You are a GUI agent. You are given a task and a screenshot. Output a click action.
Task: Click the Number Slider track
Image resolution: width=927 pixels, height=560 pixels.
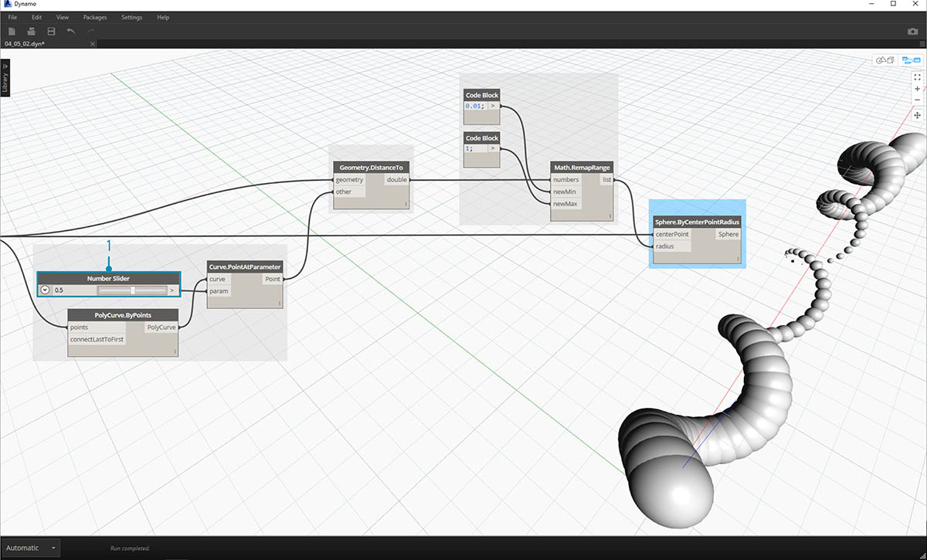[x=133, y=290]
